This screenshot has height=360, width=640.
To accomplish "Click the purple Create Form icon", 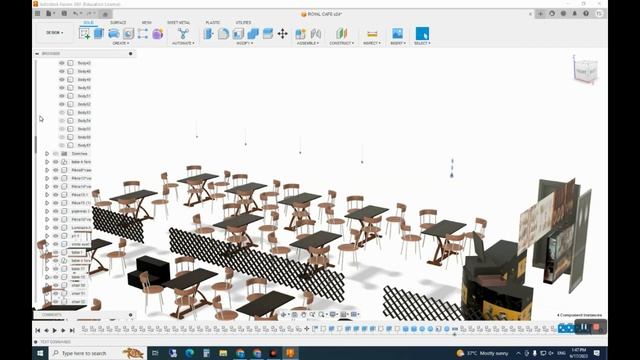I will 158,33.
